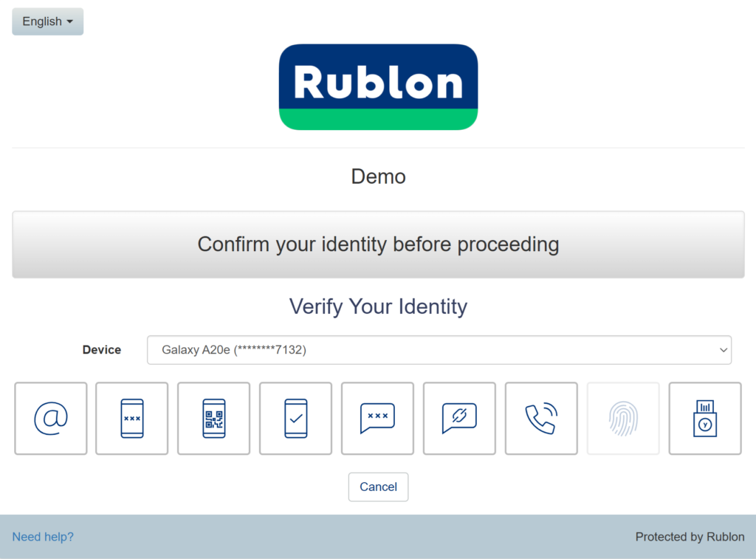The image size is (756, 559).
Task: Click the Rublon logo
Action: tap(378, 87)
